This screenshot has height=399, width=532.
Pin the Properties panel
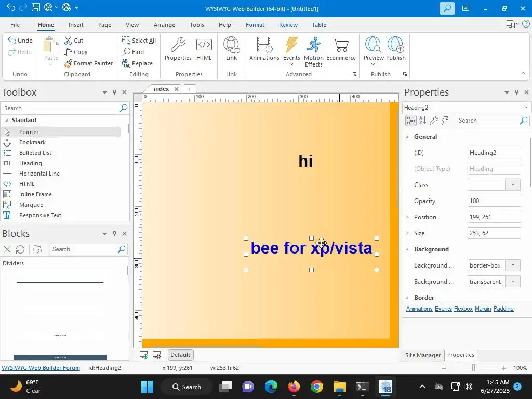[516, 92]
